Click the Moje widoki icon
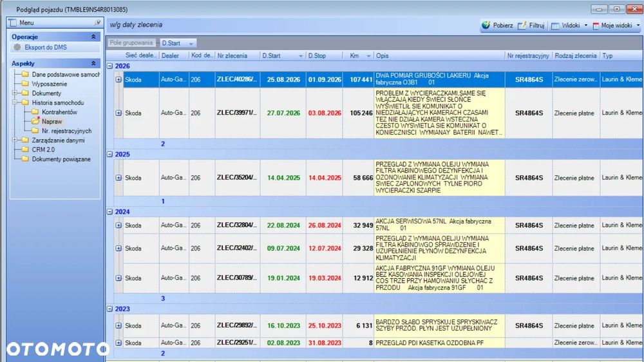 tap(596, 26)
